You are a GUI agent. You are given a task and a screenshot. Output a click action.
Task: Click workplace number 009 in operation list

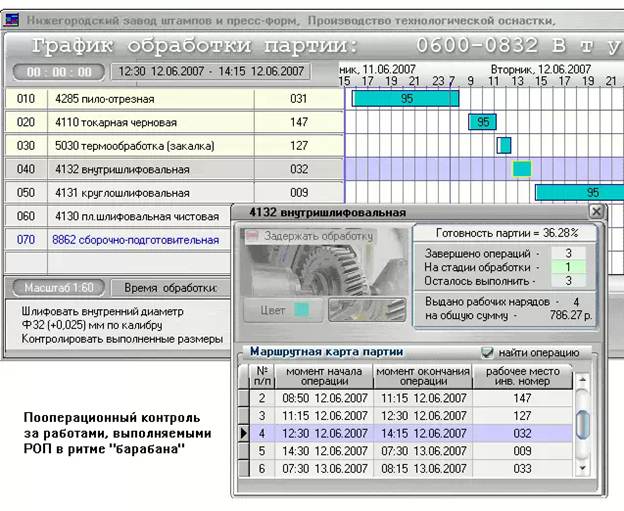299,193
